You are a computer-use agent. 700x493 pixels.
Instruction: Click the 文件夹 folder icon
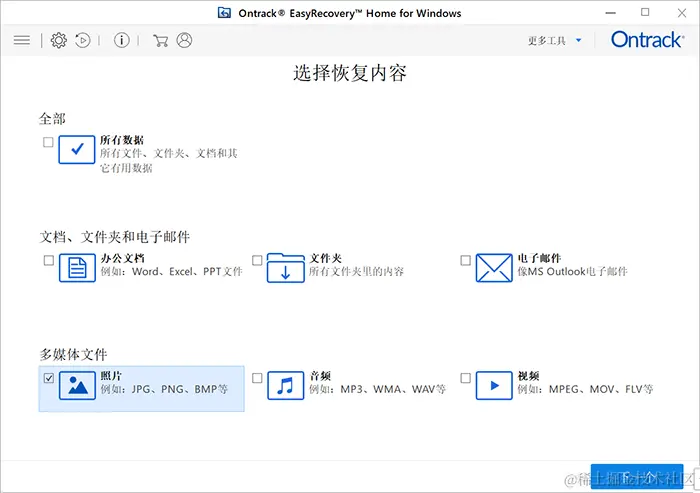(x=286, y=267)
